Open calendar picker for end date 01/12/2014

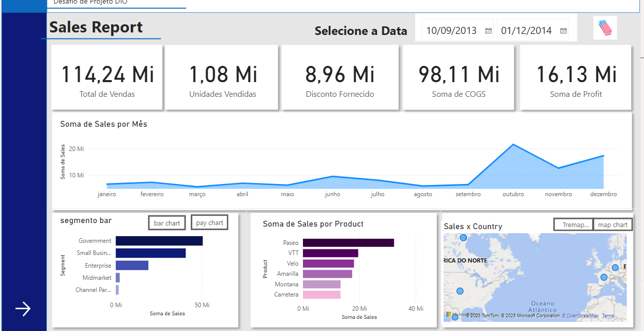tap(563, 31)
